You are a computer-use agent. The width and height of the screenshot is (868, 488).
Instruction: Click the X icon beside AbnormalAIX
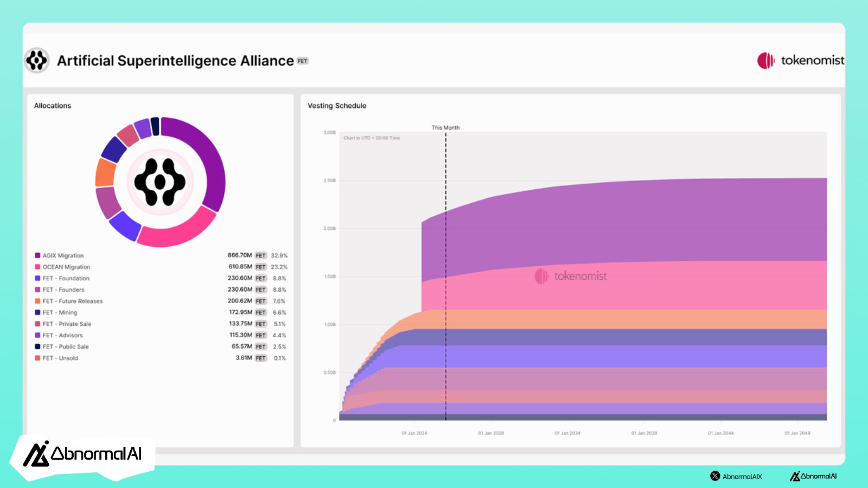(715, 476)
